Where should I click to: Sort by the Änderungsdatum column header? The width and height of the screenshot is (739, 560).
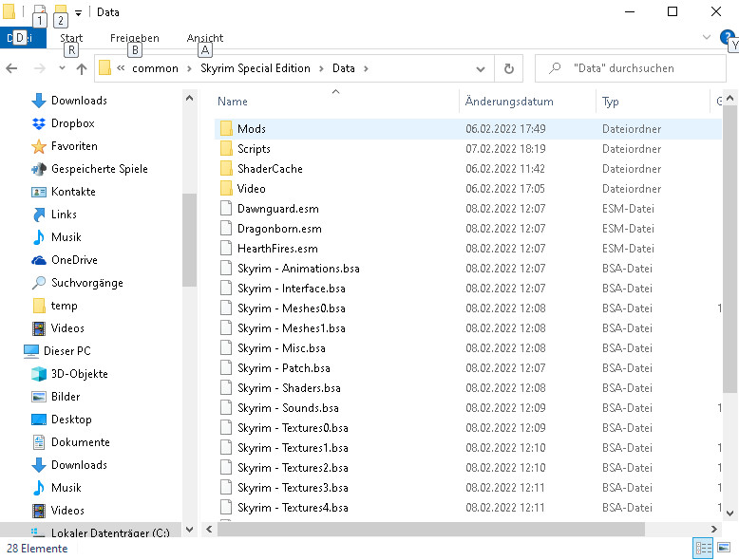(509, 102)
